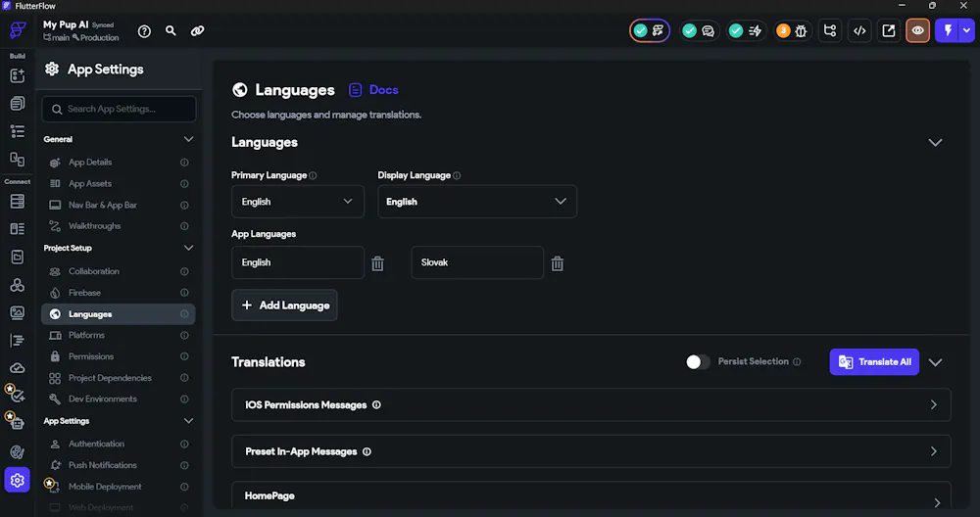Delete the English app language
The width and height of the screenshot is (980, 517).
377,263
